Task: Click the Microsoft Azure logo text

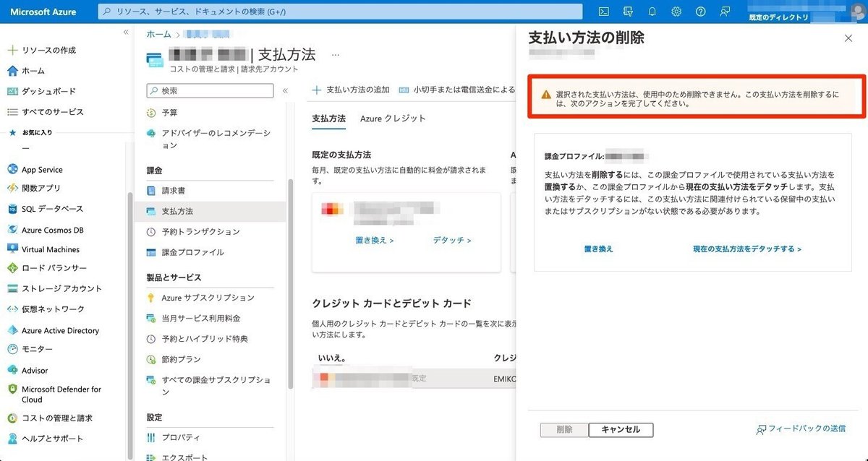Action: pos(43,12)
